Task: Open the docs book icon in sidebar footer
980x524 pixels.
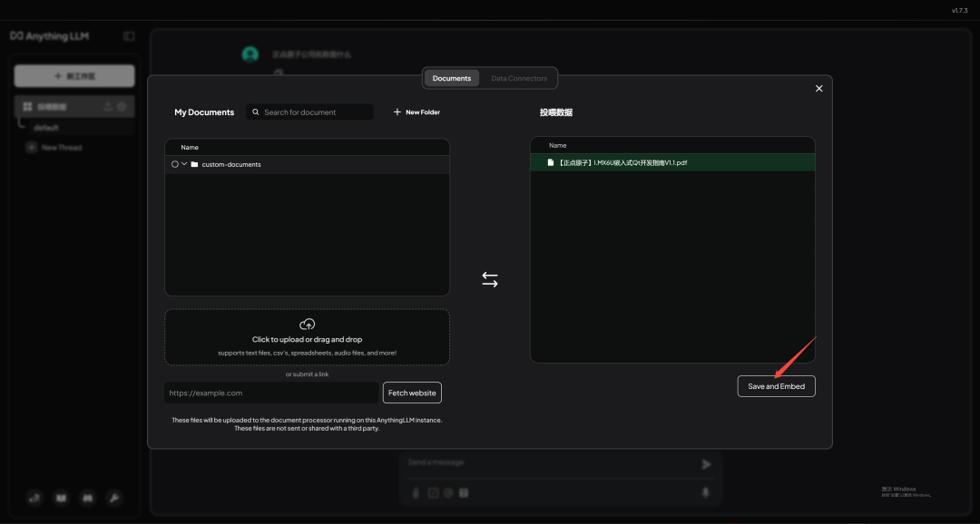Action: pos(62,498)
